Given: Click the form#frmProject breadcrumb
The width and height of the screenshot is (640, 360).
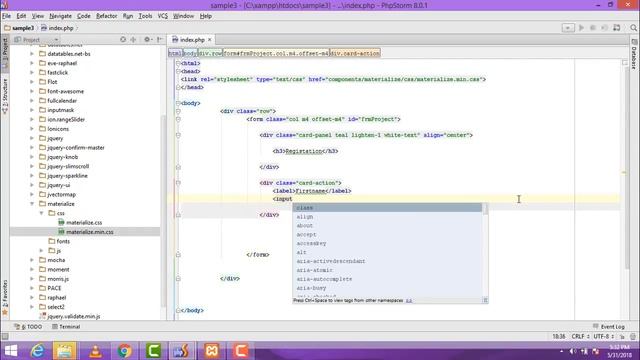Looking at the screenshot, I should point(276,53).
